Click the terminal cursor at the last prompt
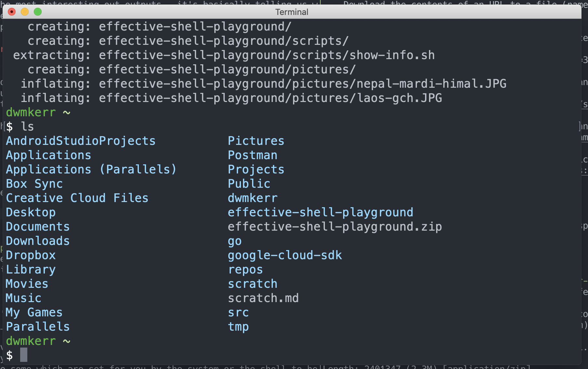The height and width of the screenshot is (369, 588). 24,355
